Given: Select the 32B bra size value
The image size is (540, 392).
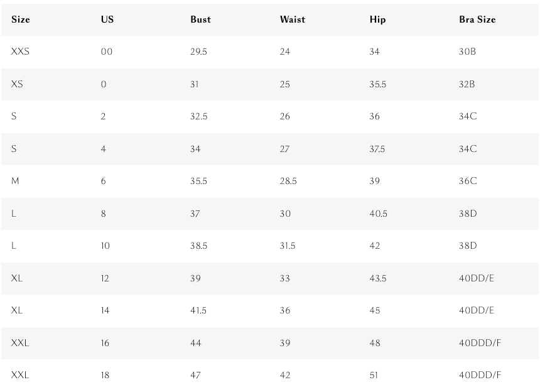Looking at the screenshot, I should (x=467, y=84).
